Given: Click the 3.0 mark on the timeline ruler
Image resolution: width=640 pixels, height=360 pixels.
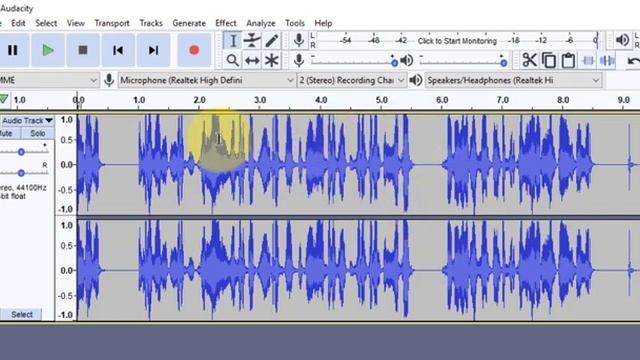Looking at the screenshot, I should (260, 100).
